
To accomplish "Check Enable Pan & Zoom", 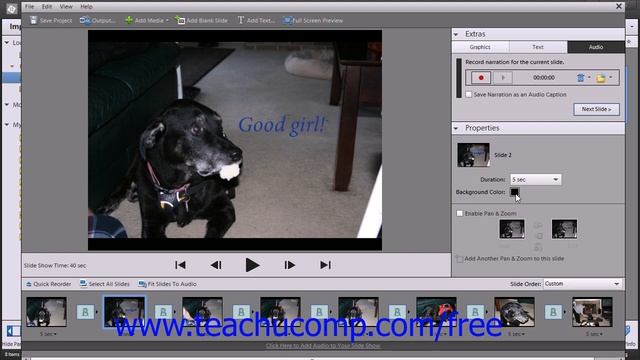I will 460,213.
